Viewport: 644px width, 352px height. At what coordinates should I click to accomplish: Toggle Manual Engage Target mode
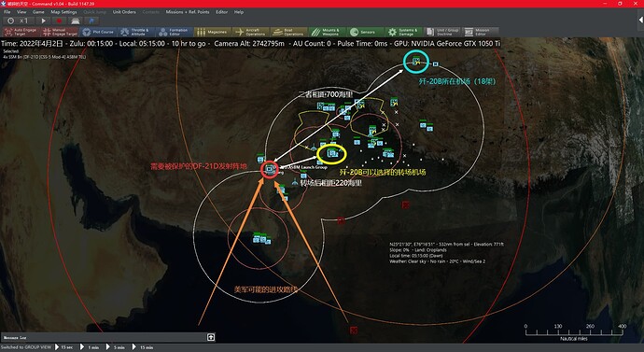coord(60,32)
